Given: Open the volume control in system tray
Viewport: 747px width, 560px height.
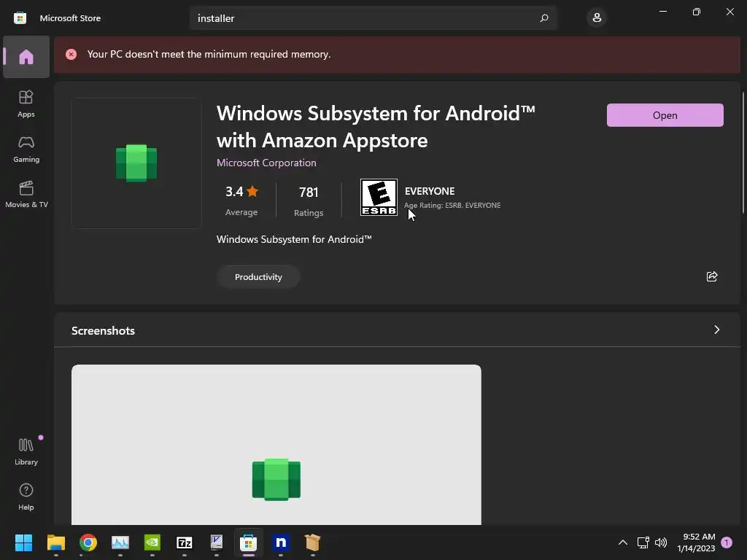Looking at the screenshot, I should point(661,542).
